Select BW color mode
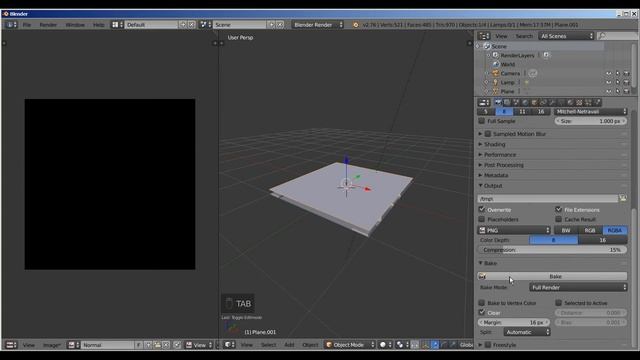 [566, 230]
